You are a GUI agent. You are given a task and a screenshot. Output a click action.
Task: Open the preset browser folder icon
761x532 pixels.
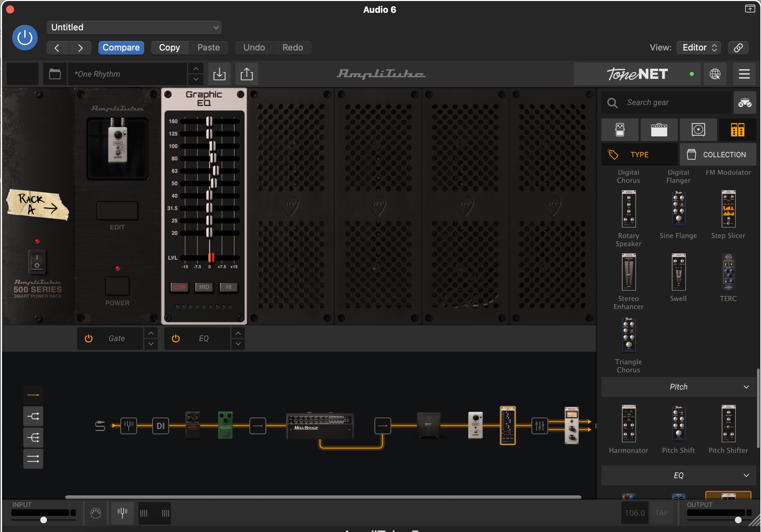pos(55,74)
